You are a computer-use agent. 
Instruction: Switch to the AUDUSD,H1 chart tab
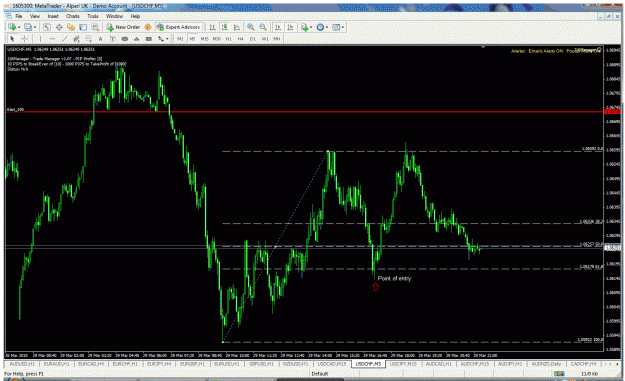coord(22,364)
